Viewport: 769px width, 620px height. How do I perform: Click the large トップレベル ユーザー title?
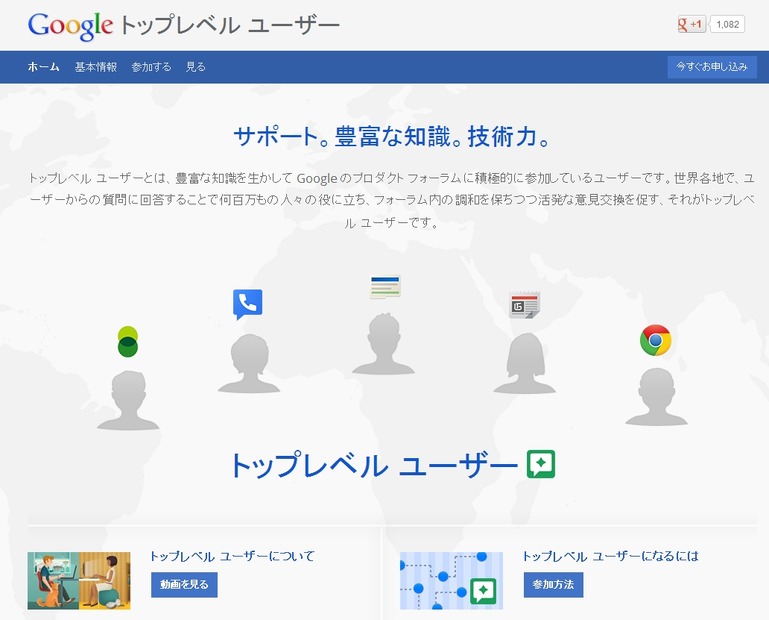click(374, 465)
